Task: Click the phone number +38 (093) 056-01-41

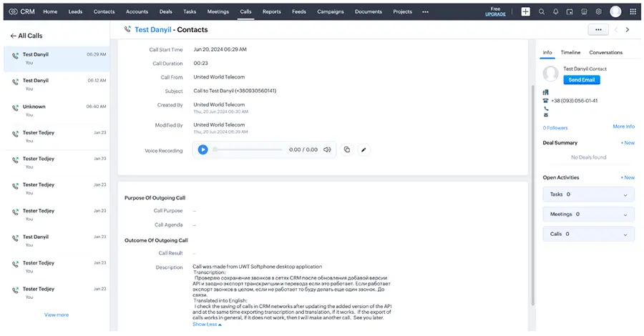Action: 574,101
